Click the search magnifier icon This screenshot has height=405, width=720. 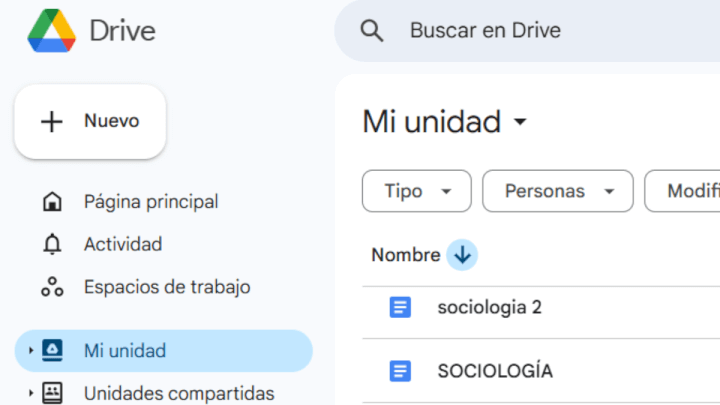pos(371,31)
